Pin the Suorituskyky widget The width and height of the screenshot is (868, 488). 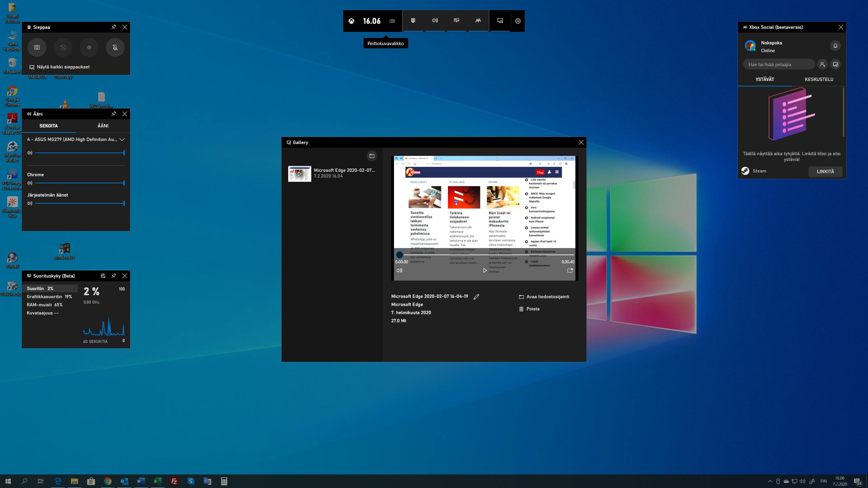point(114,276)
